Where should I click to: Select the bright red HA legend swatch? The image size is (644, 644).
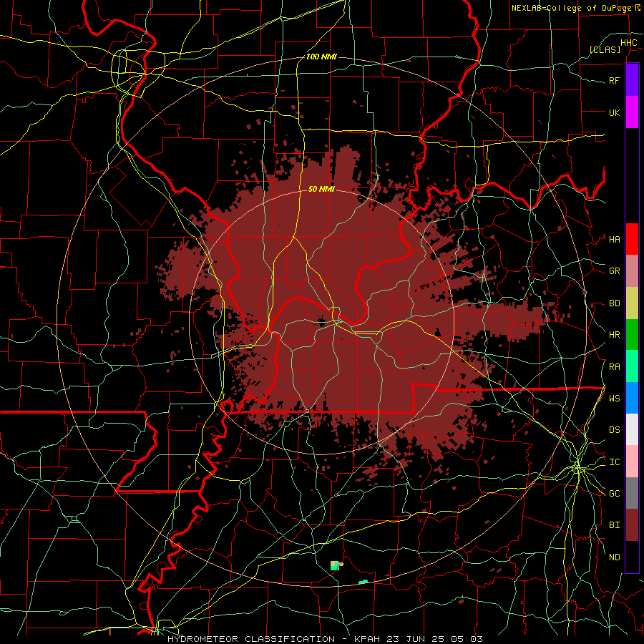(x=632, y=239)
